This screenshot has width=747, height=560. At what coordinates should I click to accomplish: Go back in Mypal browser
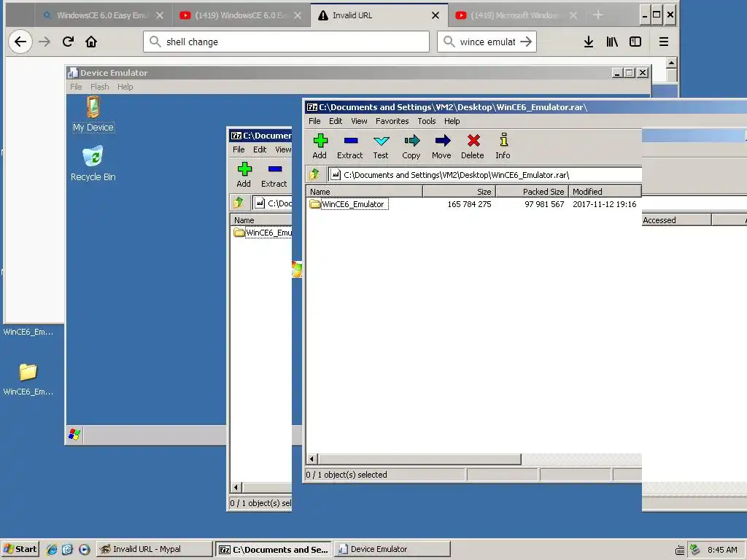(20, 42)
